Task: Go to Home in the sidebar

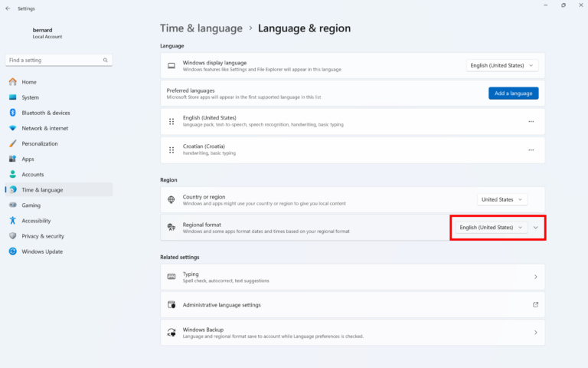Action: [59, 82]
